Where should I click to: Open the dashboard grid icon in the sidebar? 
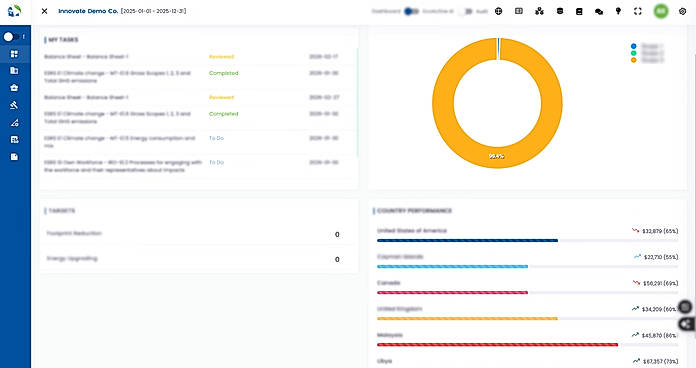pos(14,54)
